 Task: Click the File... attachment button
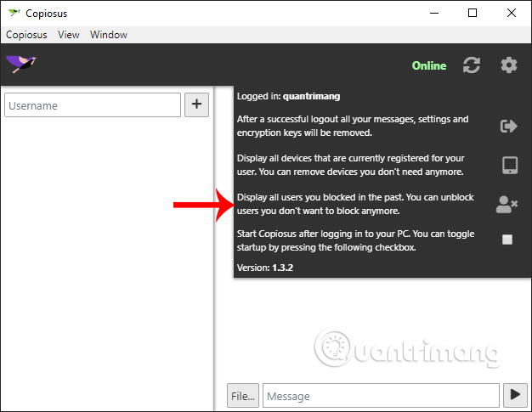point(243,395)
